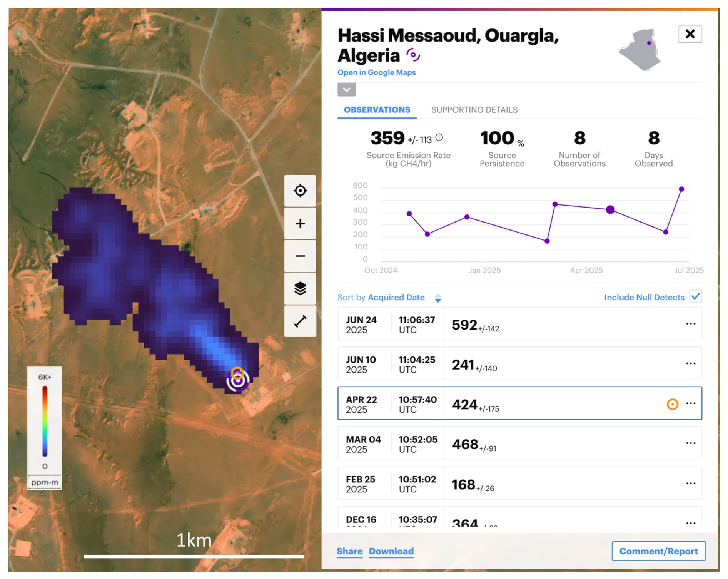The image size is (728, 579).
Task: Switch to the OBSERVATIONS tab
Action: pos(376,110)
